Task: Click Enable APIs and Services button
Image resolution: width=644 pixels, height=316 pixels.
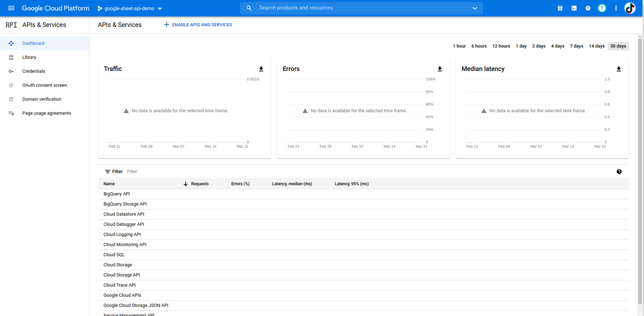Action: [198, 25]
